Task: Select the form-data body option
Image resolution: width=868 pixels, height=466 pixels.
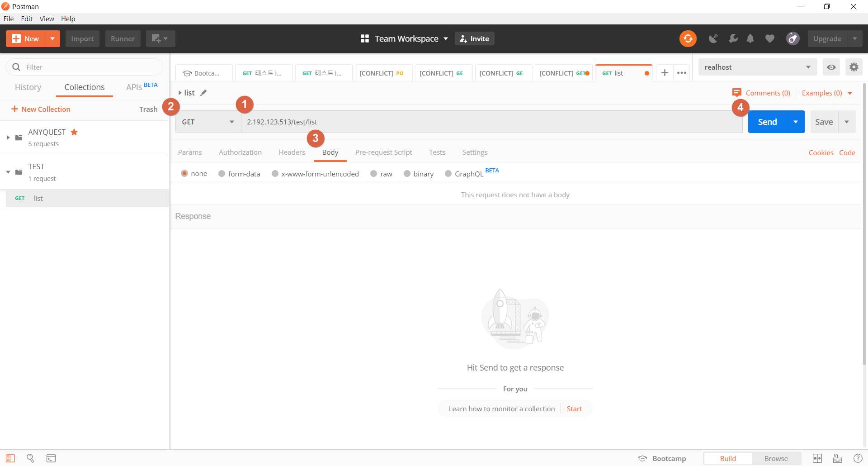Action: coord(222,173)
